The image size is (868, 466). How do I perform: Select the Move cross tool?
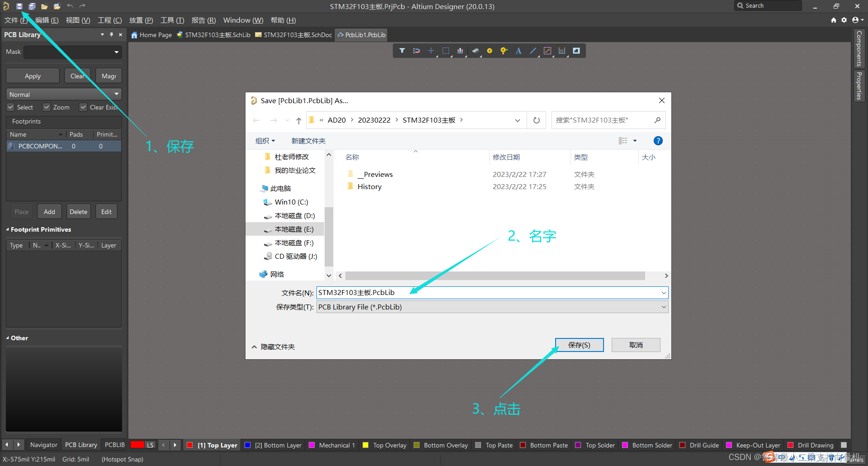click(x=431, y=51)
